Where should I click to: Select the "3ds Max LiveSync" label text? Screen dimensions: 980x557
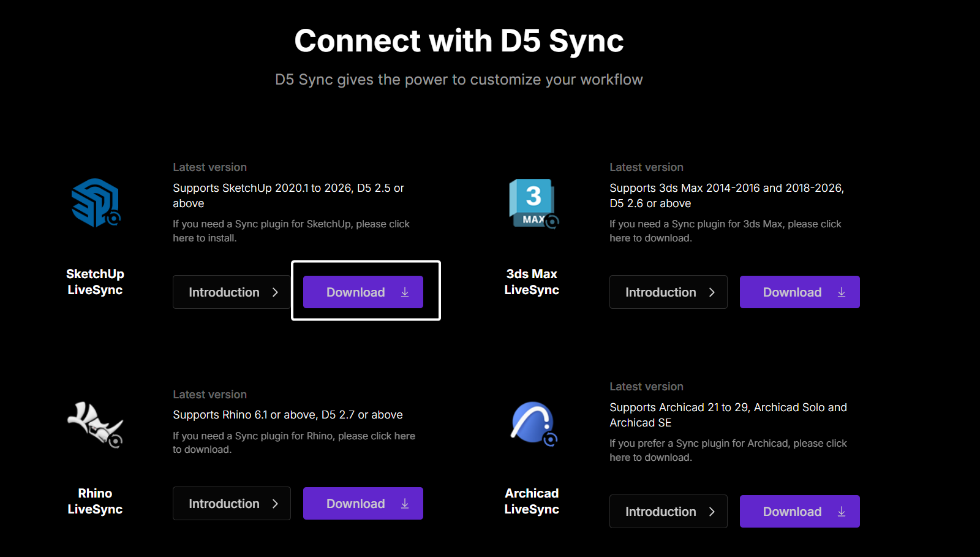point(532,282)
